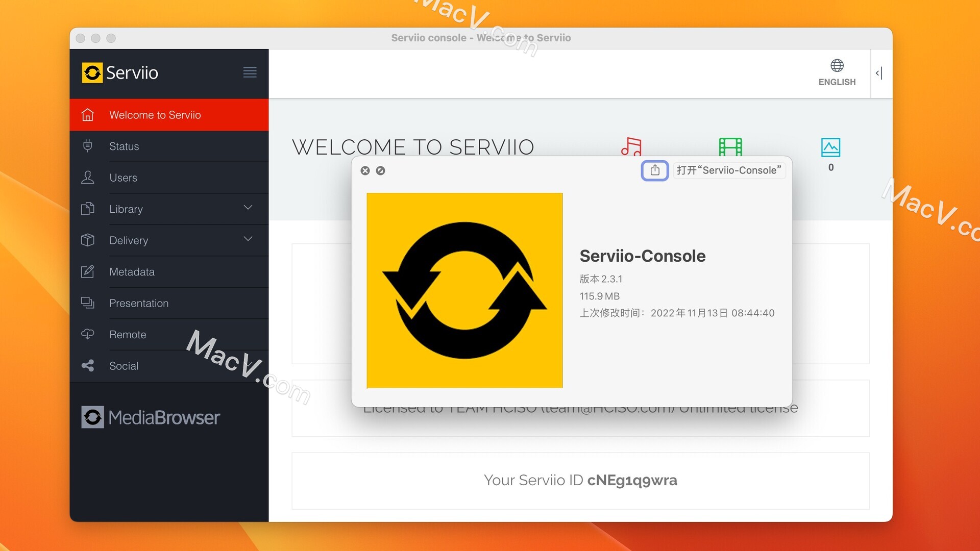Expand the Delivery submenu chevron
This screenshot has height=551, width=980.
point(248,239)
